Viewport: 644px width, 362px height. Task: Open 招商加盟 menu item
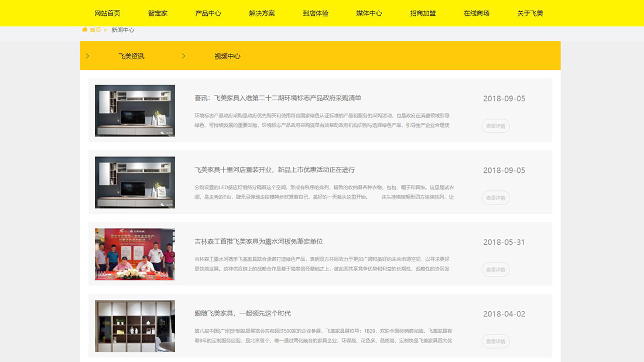[423, 13]
